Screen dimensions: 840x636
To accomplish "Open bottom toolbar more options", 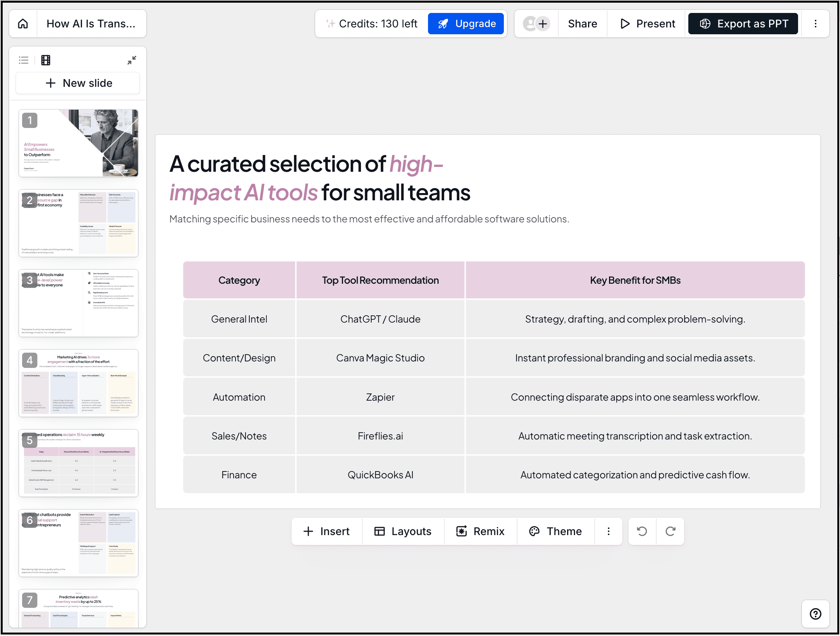I will 609,531.
